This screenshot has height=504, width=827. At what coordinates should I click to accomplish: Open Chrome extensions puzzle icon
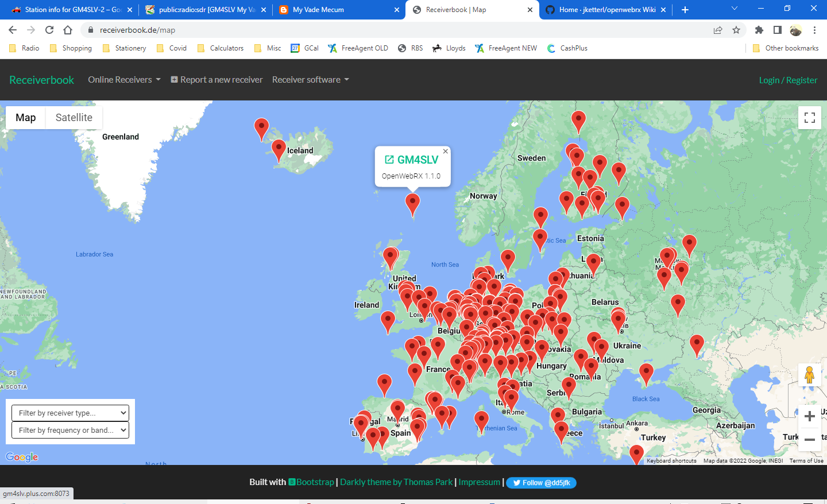[x=759, y=30]
